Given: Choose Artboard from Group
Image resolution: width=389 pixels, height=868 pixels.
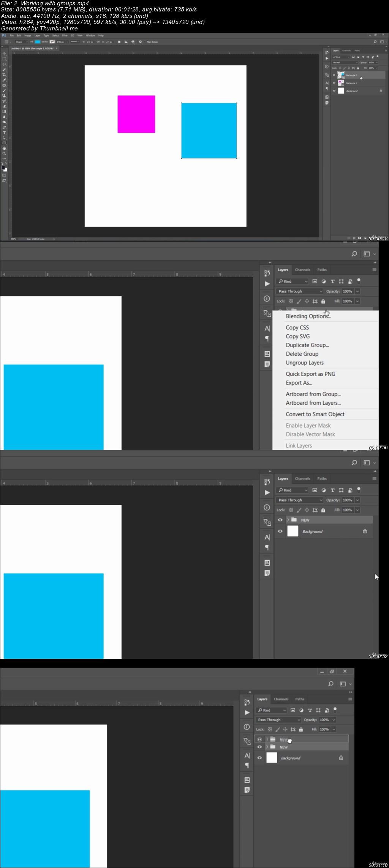Looking at the screenshot, I should (313, 394).
